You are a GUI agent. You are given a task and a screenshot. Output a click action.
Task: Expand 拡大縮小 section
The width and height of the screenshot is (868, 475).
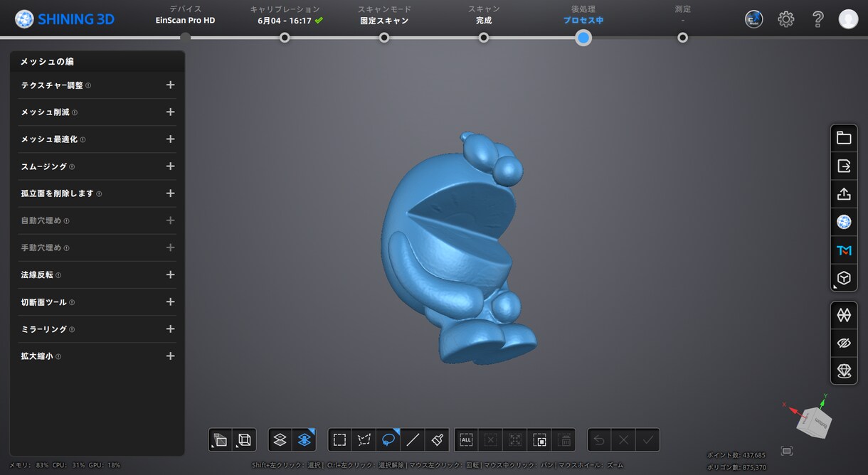[x=170, y=356]
